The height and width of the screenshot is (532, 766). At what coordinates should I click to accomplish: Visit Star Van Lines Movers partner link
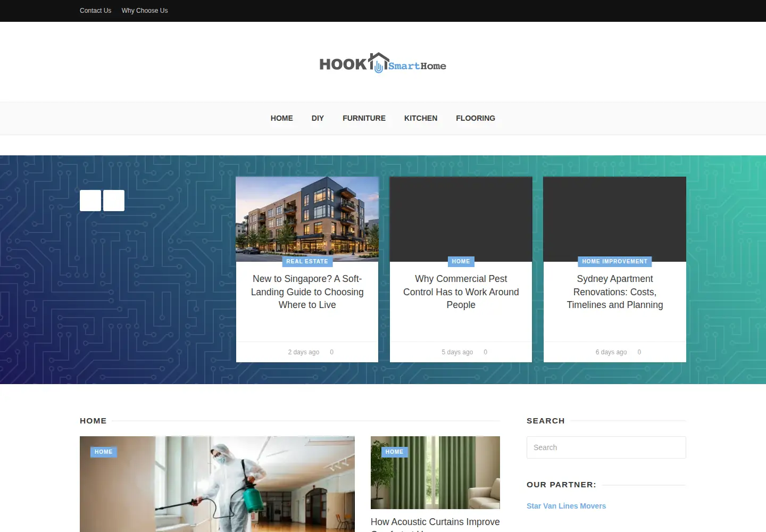coord(566,506)
